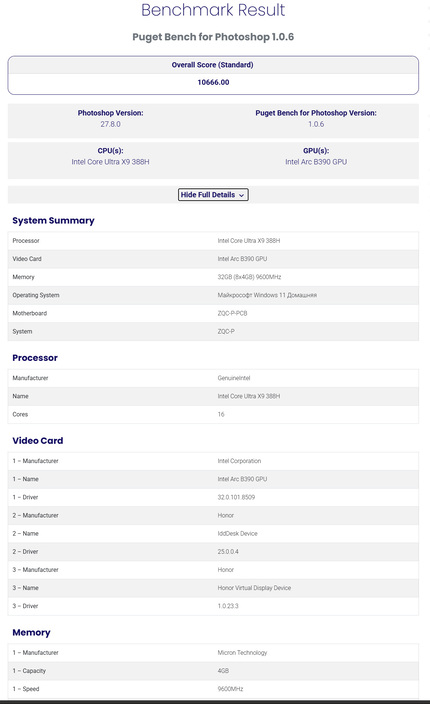Click the Intel Core Ultra X9 388H CPU value under CPU(s)

pyautogui.click(x=110, y=162)
